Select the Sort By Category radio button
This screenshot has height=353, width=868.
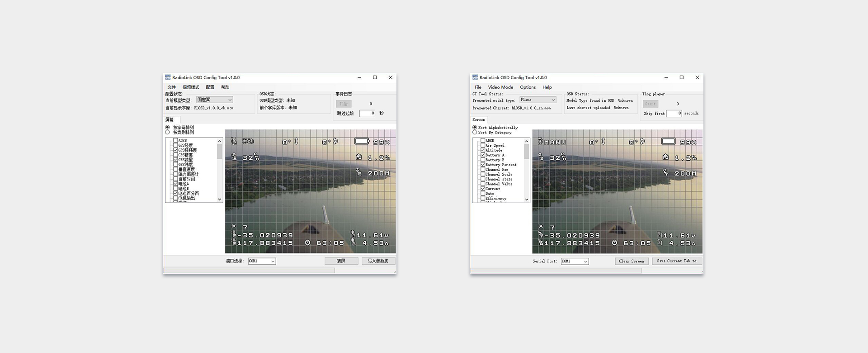coord(475,133)
